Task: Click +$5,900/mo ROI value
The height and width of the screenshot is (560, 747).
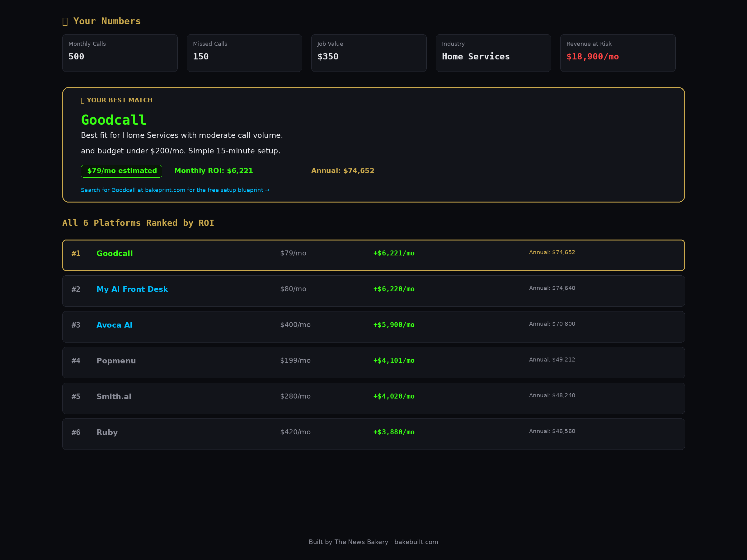Action: coord(394,325)
